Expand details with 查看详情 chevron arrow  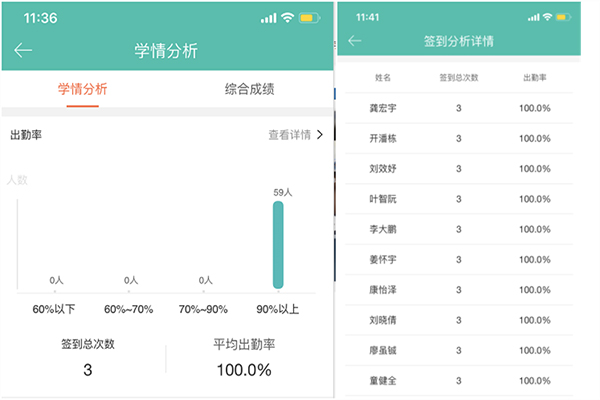320,134
